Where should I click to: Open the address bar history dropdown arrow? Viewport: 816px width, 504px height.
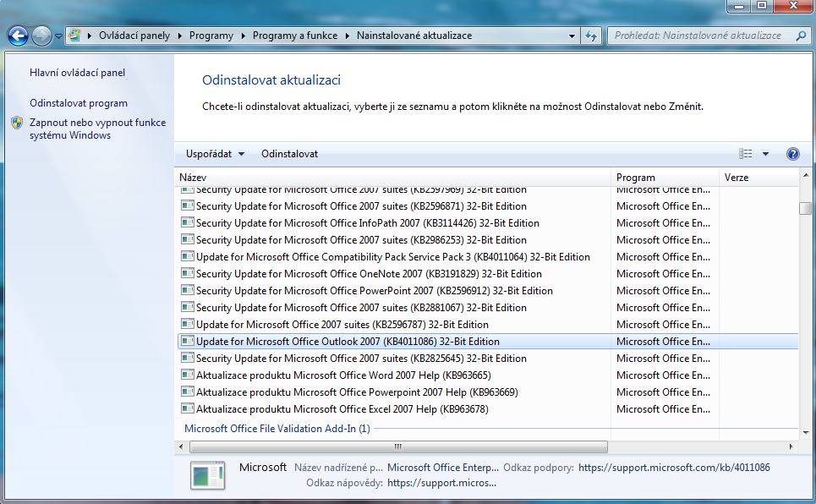tap(572, 36)
